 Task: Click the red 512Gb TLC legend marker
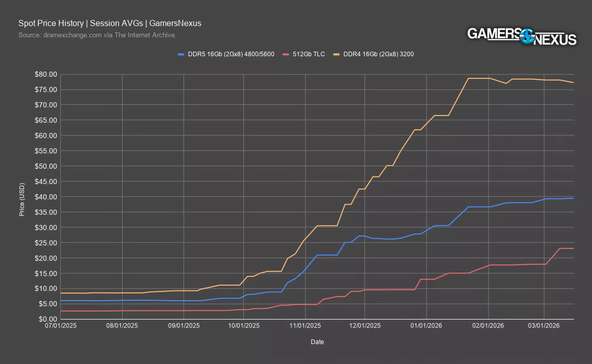[286, 54]
